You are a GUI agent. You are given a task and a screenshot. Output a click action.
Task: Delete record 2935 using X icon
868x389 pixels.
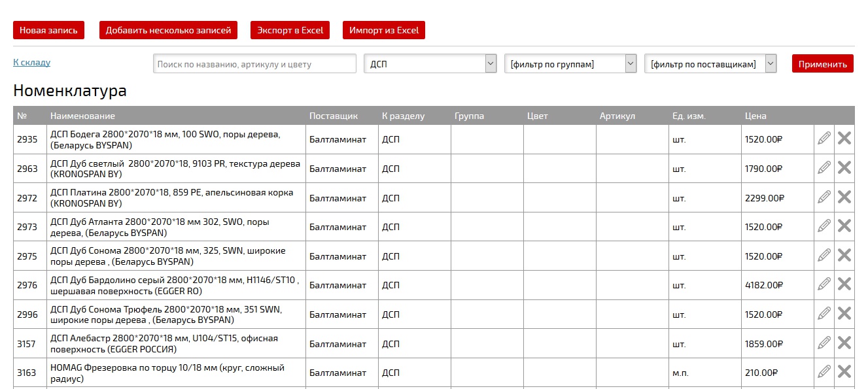[844, 139]
